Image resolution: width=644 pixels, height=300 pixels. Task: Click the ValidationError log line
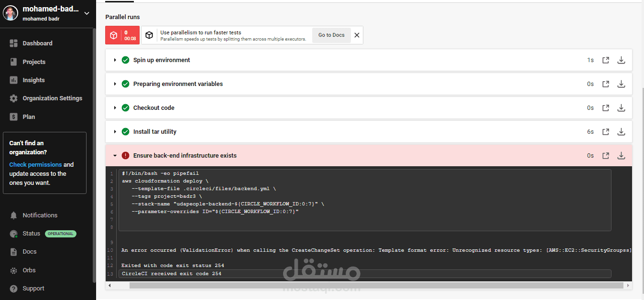[x=376, y=250]
